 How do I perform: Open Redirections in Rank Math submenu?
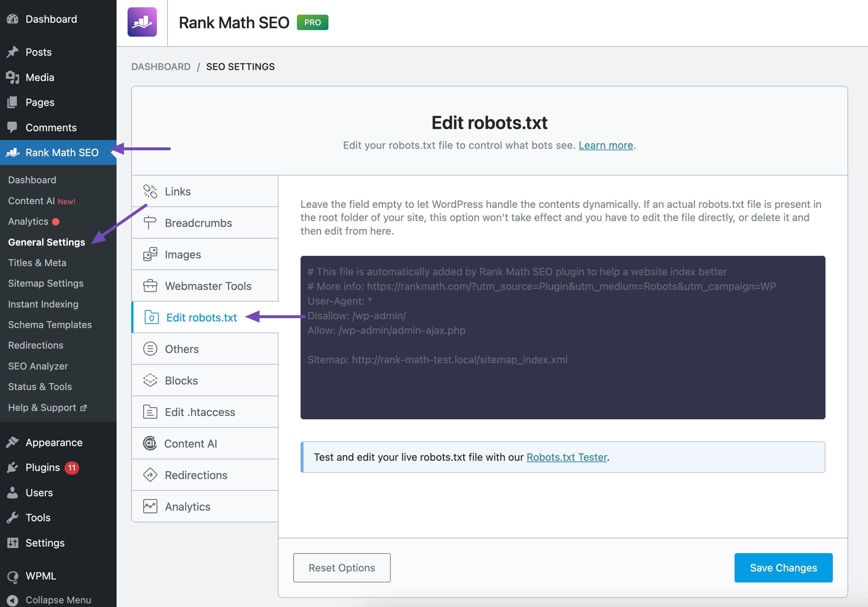pos(36,345)
